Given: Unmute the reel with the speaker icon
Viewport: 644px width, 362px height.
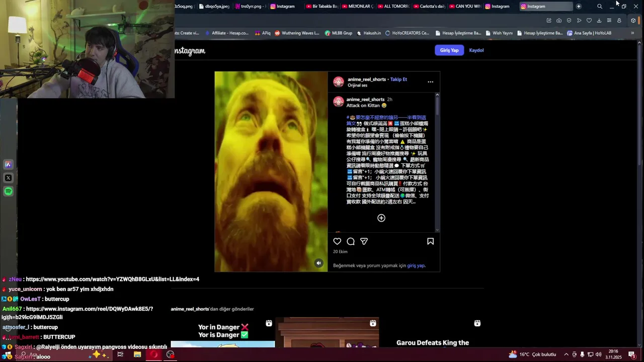Looking at the screenshot, I should coord(318,263).
